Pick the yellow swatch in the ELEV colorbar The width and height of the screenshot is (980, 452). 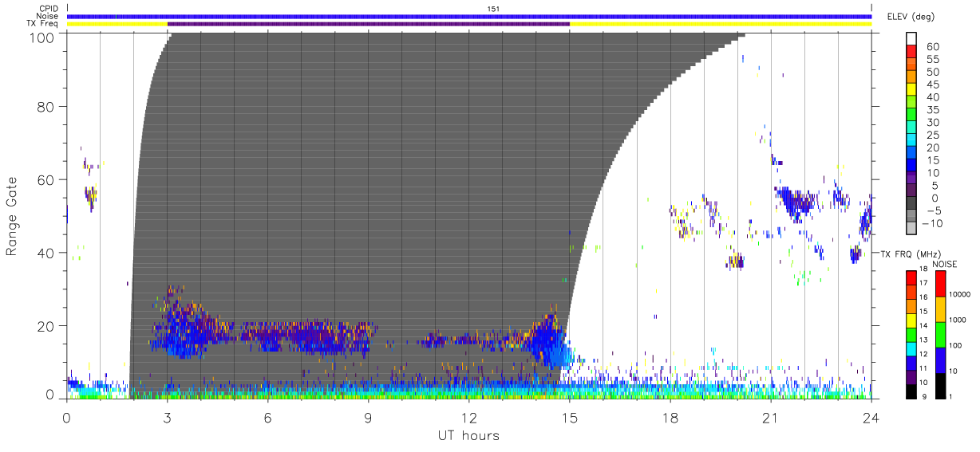click(913, 90)
